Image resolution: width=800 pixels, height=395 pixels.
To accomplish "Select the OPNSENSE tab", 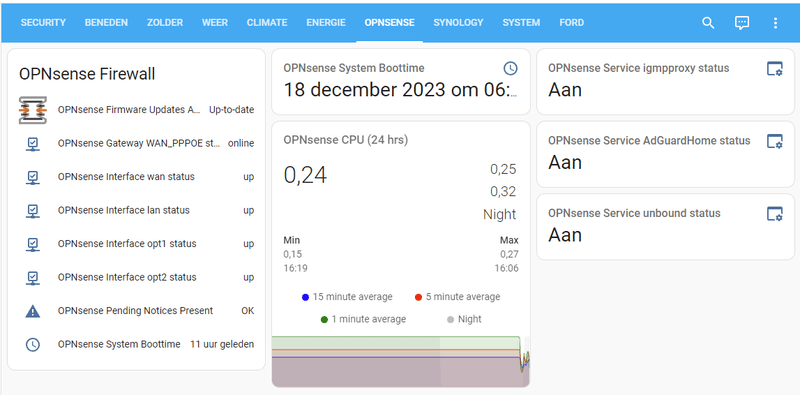I will (389, 23).
